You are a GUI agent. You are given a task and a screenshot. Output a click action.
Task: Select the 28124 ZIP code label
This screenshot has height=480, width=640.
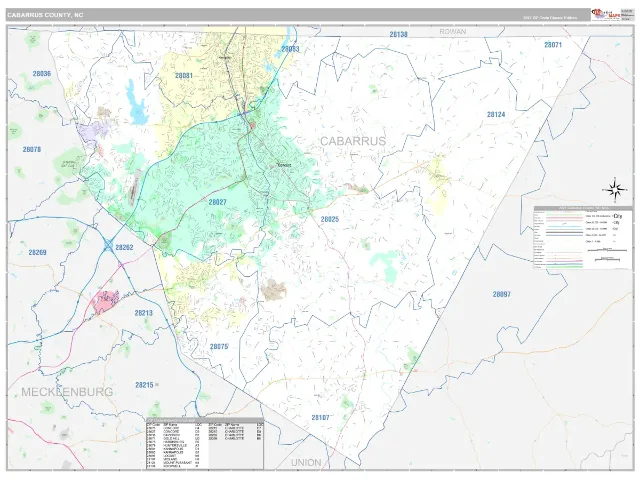point(496,115)
